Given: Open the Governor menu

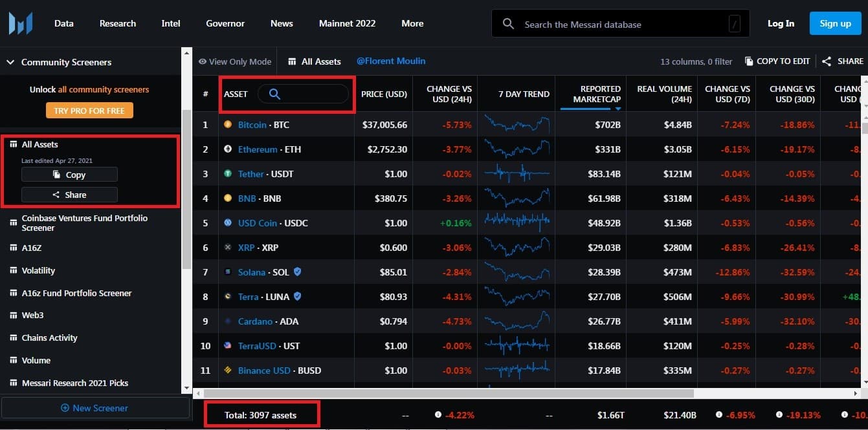Looking at the screenshot, I should (225, 23).
